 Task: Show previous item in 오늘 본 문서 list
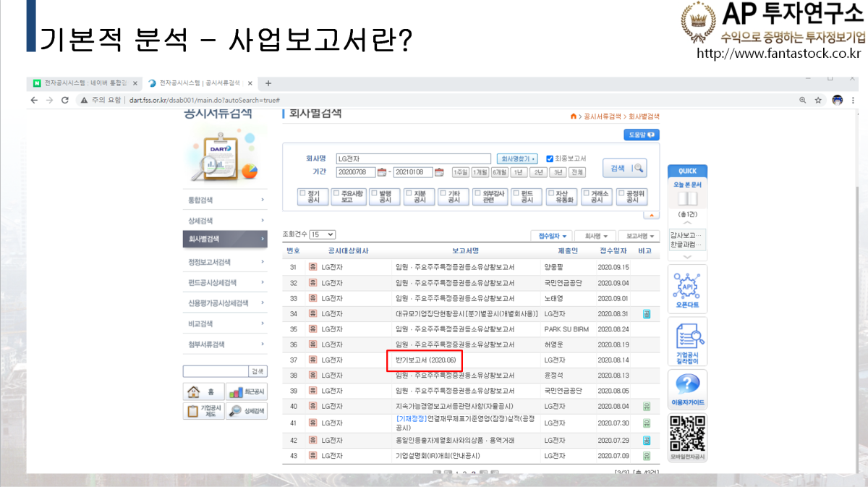686,223
